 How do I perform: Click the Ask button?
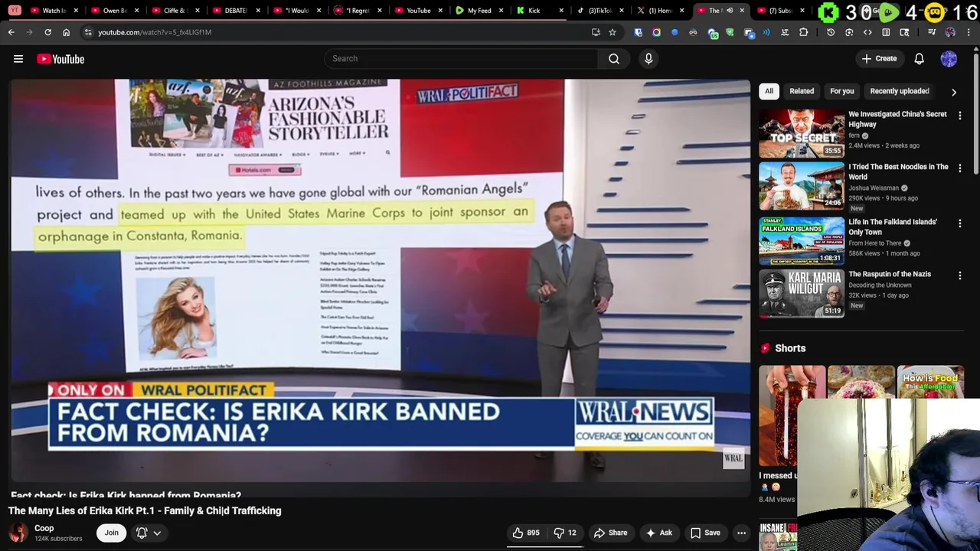click(658, 533)
